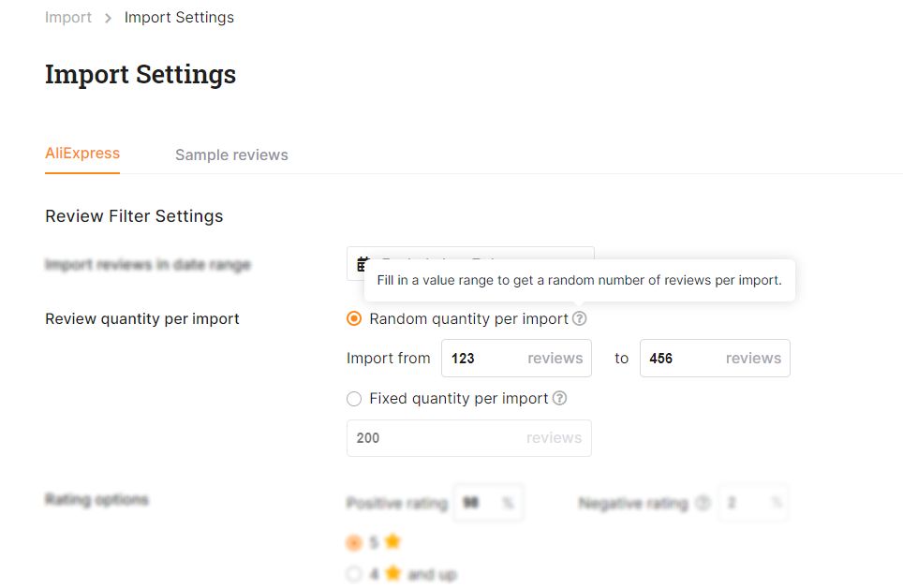Viewport: 903px width, 588px height.
Task: Edit the fixed quantity 200 reviews field
Action: tap(468, 438)
